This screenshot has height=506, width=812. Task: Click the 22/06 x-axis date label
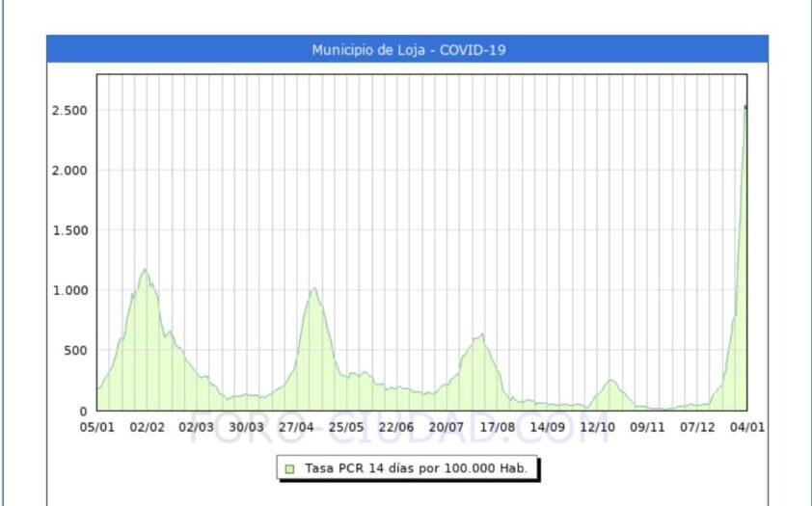[x=397, y=426]
